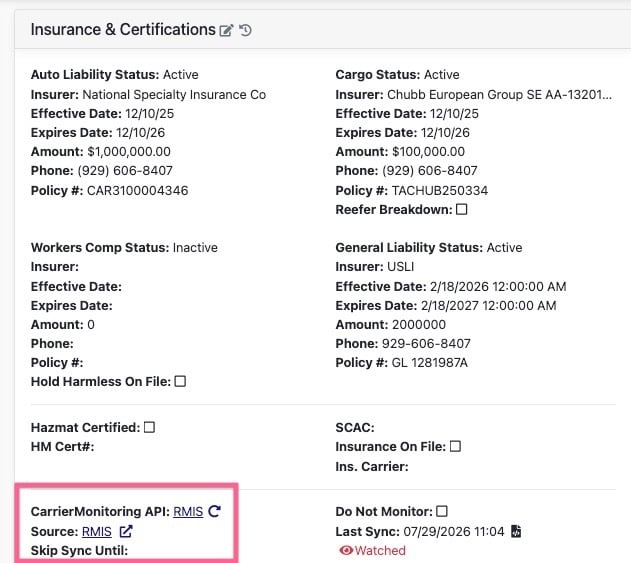Toggle the Watched eye indicator
Image resolution: width=631 pixels, height=563 pixels.
tap(346, 550)
